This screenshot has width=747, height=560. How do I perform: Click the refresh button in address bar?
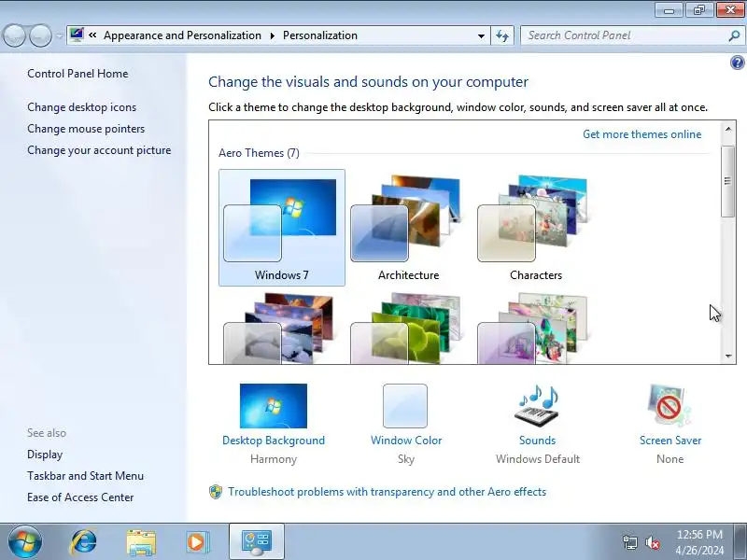tap(502, 35)
